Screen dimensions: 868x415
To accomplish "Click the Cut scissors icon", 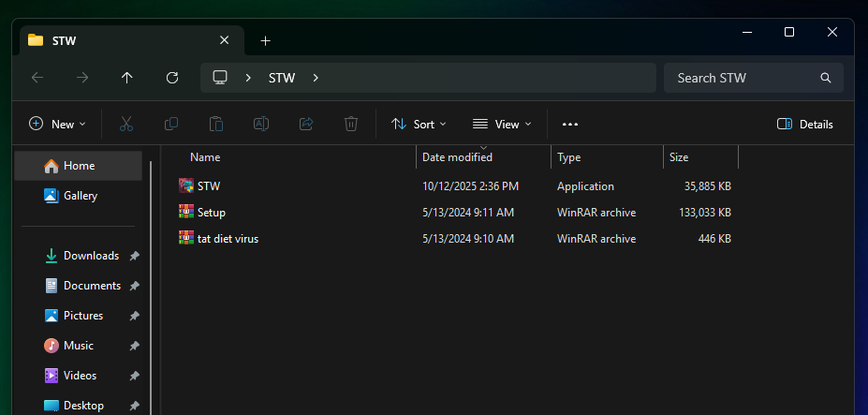I will point(126,124).
